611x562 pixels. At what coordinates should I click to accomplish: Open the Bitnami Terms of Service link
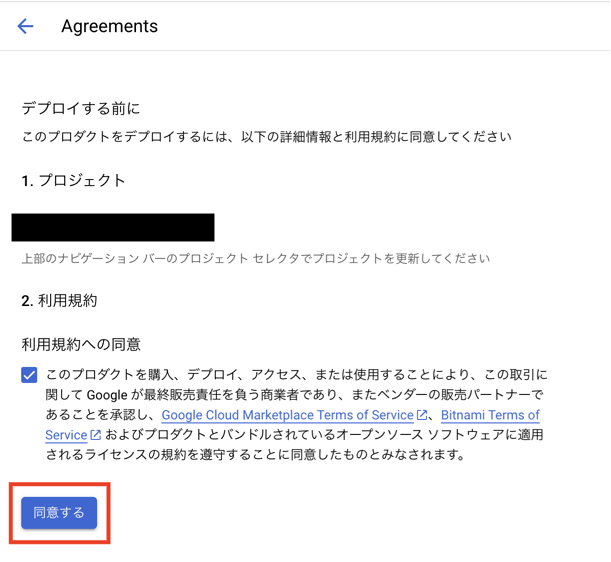[x=490, y=415]
